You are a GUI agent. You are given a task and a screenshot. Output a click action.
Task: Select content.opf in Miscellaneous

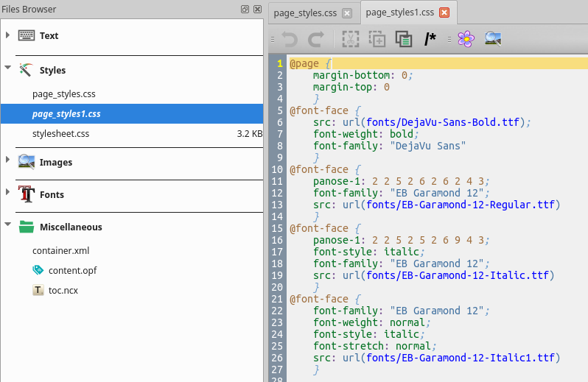(72, 270)
